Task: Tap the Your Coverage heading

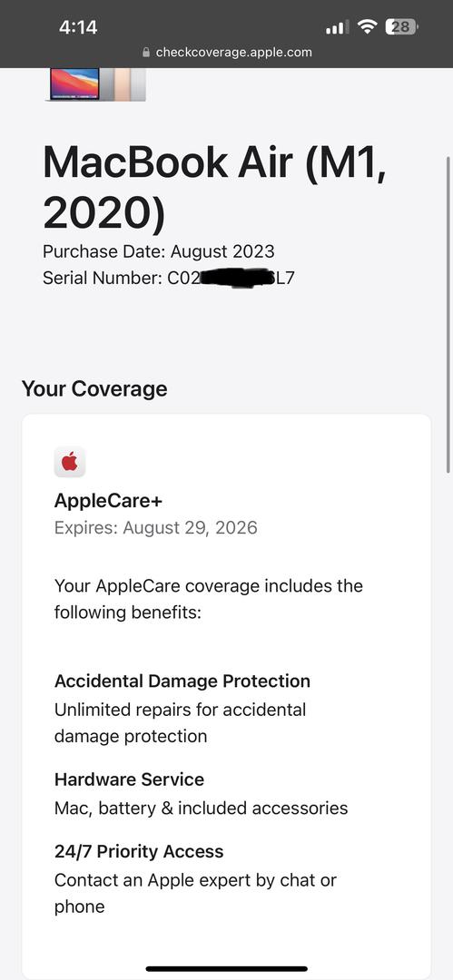Action: (x=94, y=388)
